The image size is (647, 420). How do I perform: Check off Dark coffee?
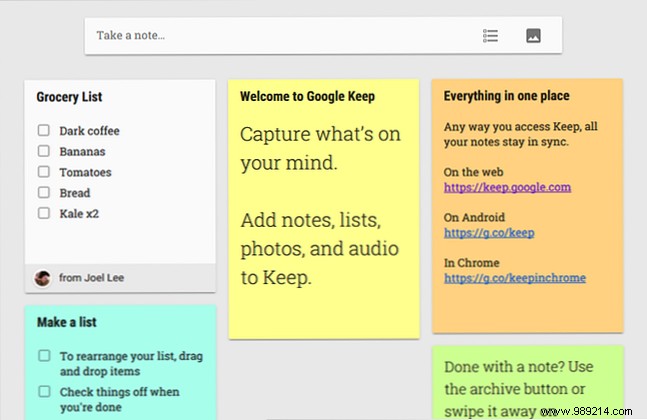pyautogui.click(x=44, y=130)
